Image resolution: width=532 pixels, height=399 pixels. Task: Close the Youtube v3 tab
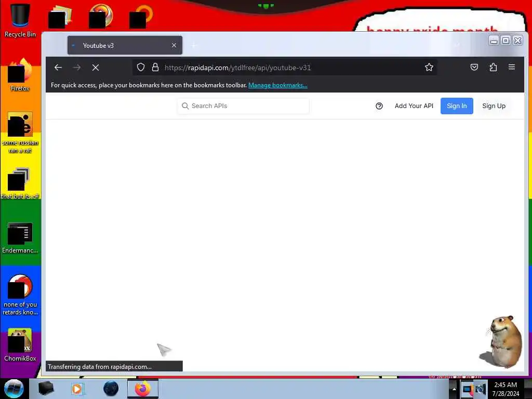[174, 45]
